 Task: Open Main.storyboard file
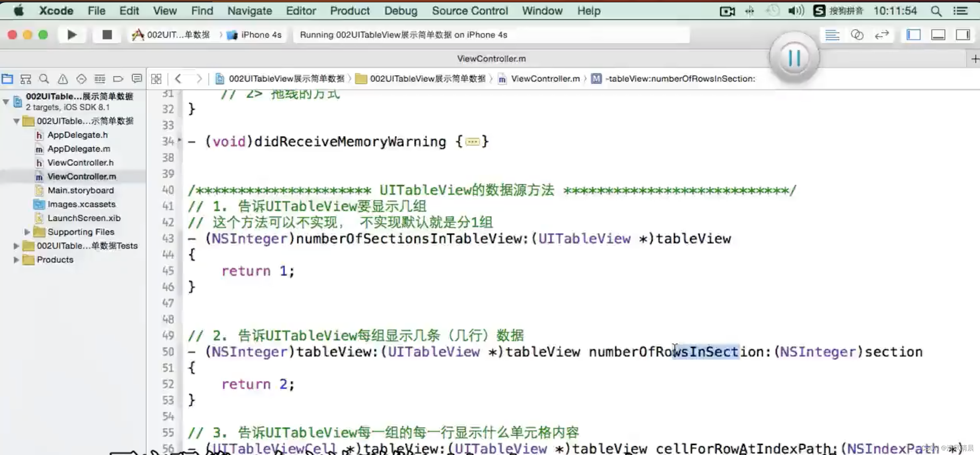point(80,190)
